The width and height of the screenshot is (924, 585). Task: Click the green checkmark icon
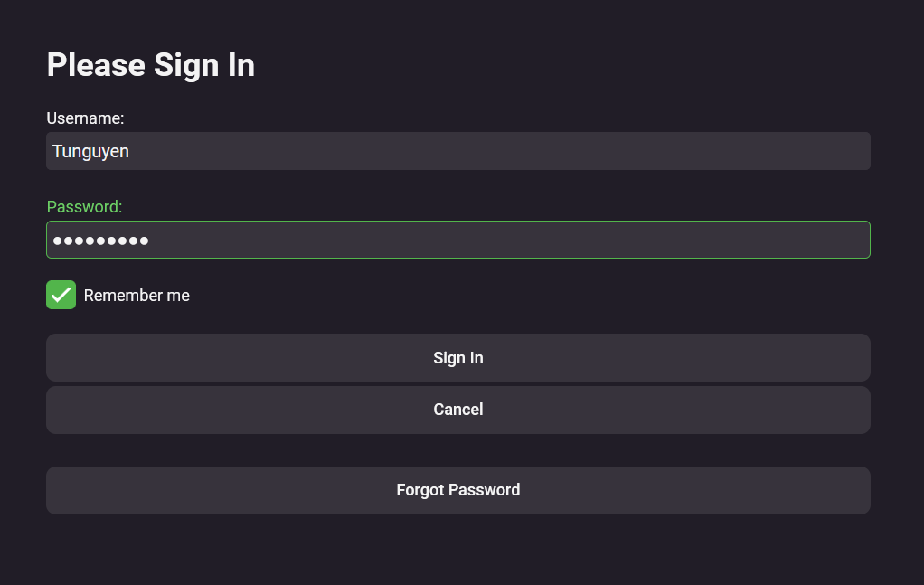click(61, 295)
